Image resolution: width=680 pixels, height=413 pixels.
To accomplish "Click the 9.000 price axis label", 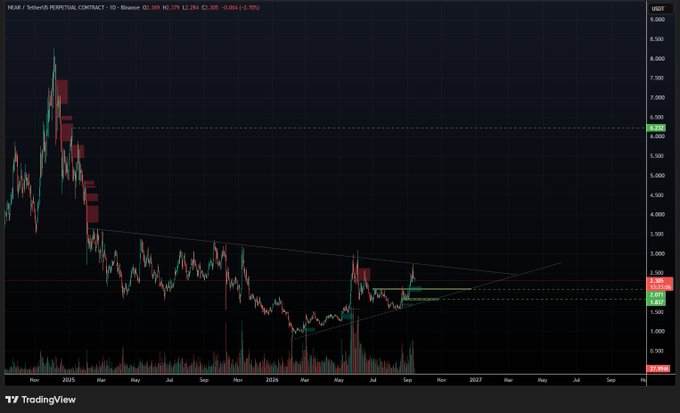I will (x=657, y=20).
